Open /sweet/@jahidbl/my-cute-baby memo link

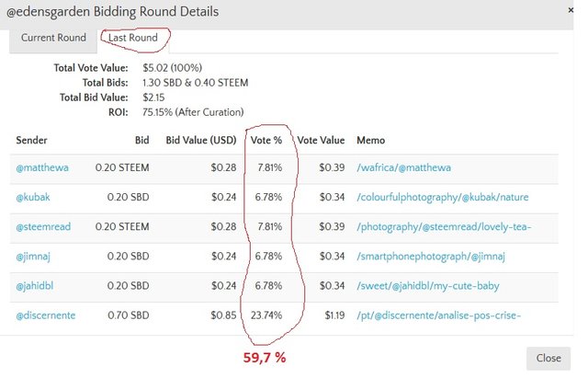coord(432,285)
